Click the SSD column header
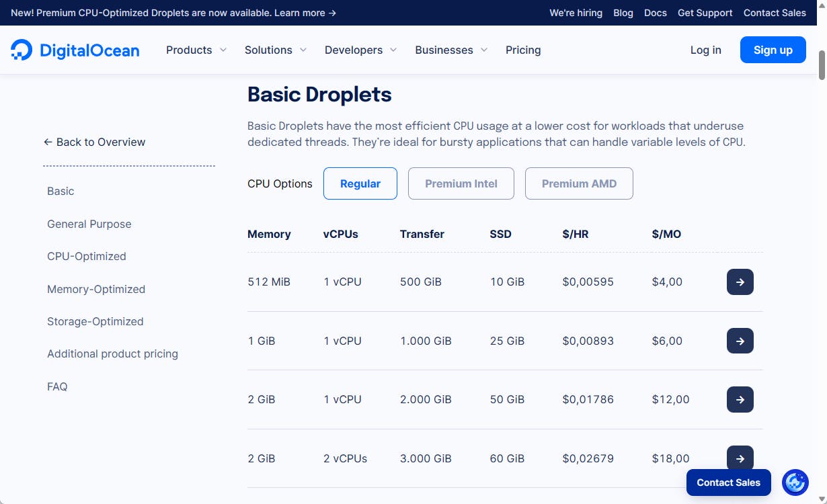 (x=501, y=234)
